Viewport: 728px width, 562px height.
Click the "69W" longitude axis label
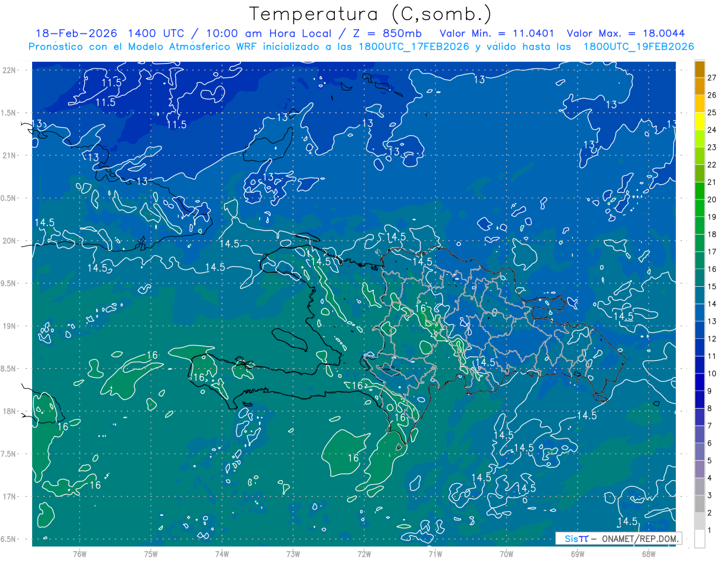[578, 554]
